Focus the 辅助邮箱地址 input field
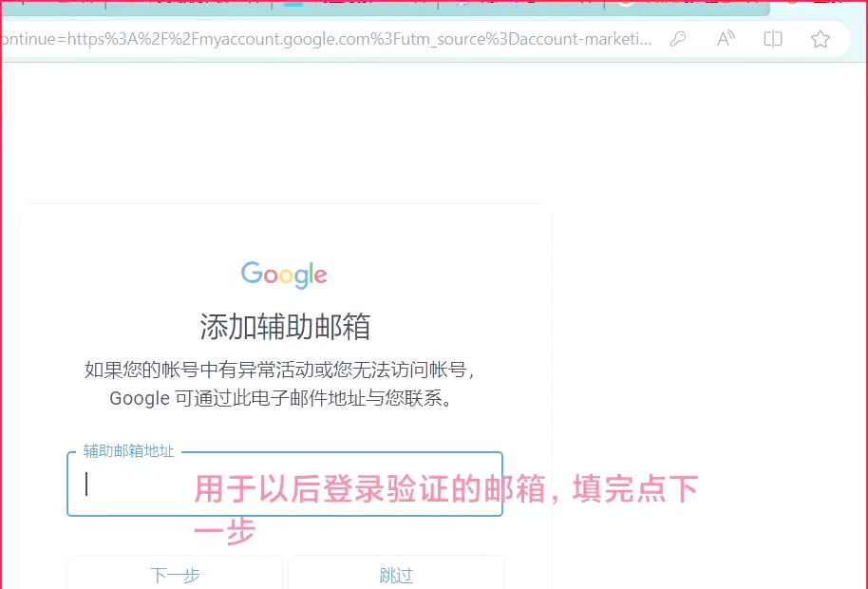Viewport: 868px width, 589px height. [285, 484]
